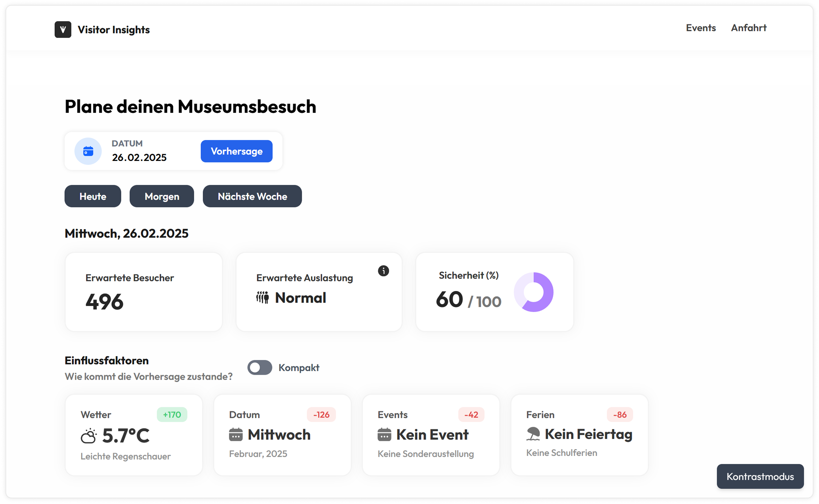Click calendar icon beside Mittwoch
819x504 pixels.
coord(236,435)
